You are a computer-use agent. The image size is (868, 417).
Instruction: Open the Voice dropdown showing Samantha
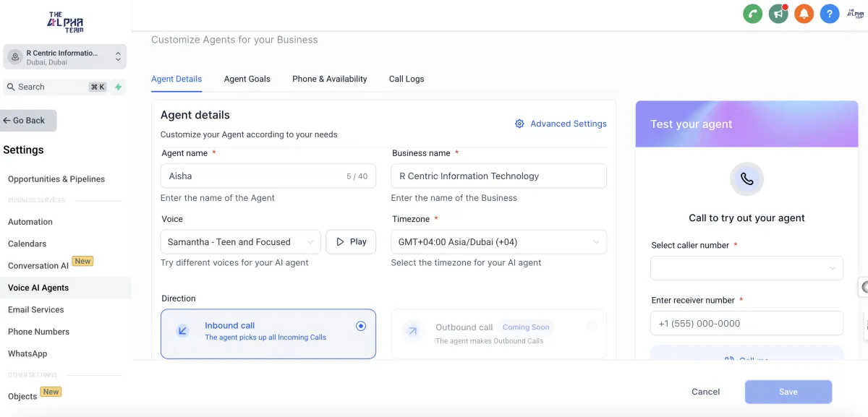pyautogui.click(x=240, y=242)
